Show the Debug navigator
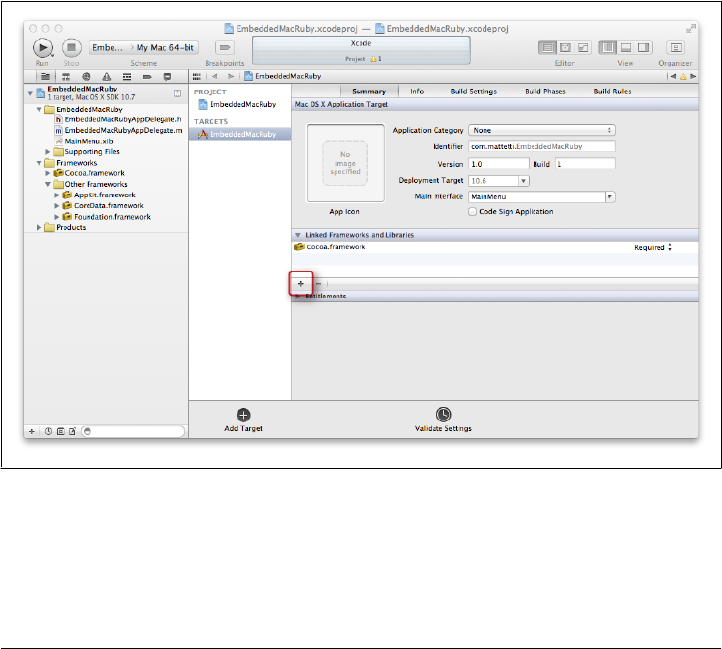Image resolution: width=722 pixels, height=649 pixels. point(127,76)
